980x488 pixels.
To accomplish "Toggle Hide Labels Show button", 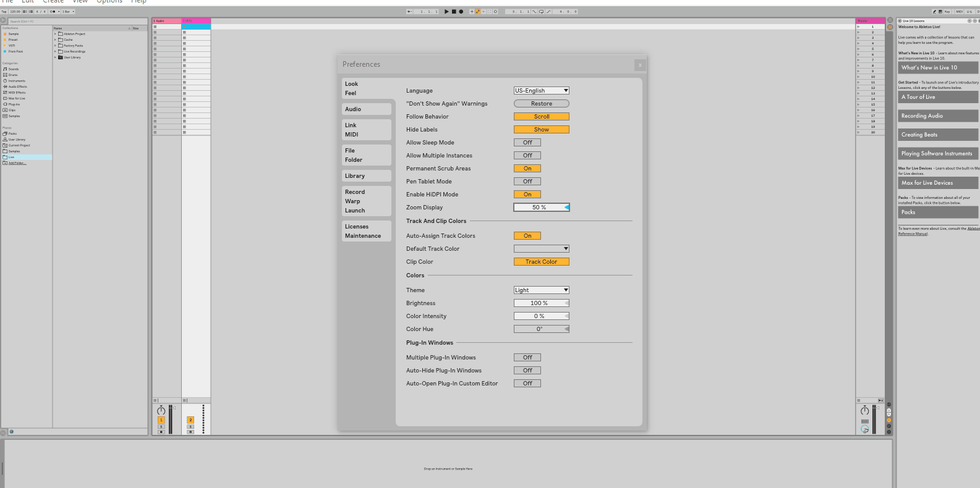I will click(542, 130).
